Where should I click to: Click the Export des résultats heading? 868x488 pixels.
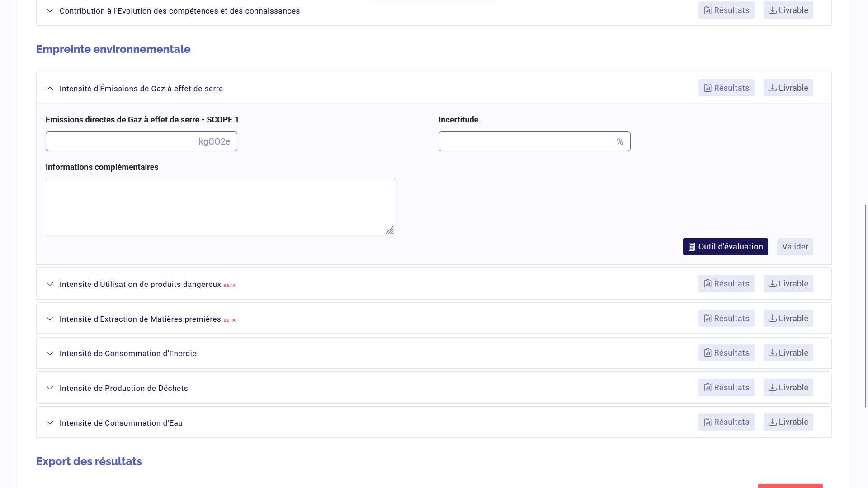(89, 461)
